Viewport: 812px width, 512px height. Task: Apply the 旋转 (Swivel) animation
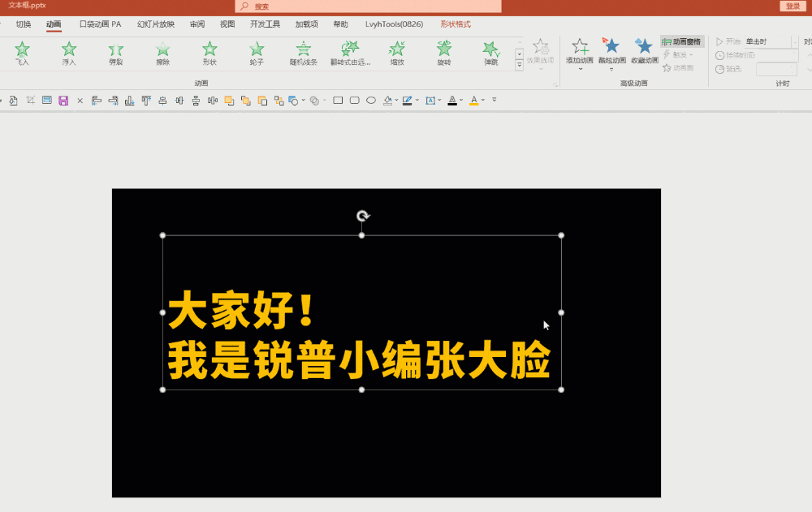click(444, 54)
